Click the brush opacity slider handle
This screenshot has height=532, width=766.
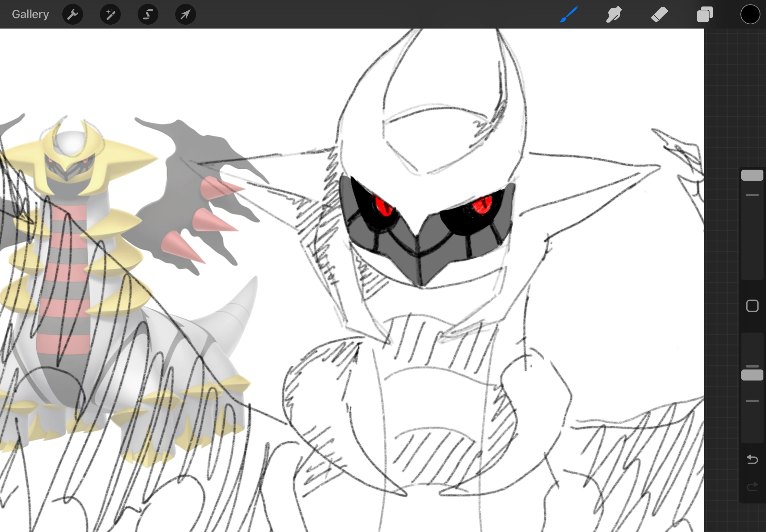pos(752,375)
